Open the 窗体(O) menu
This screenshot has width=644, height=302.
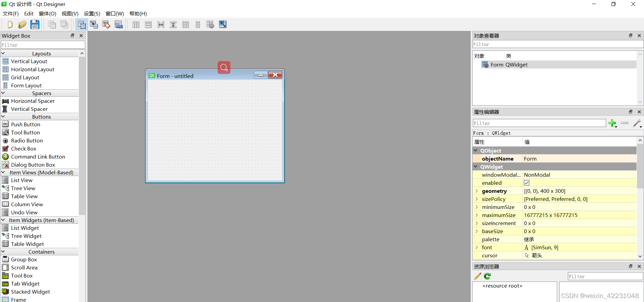[x=48, y=14]
